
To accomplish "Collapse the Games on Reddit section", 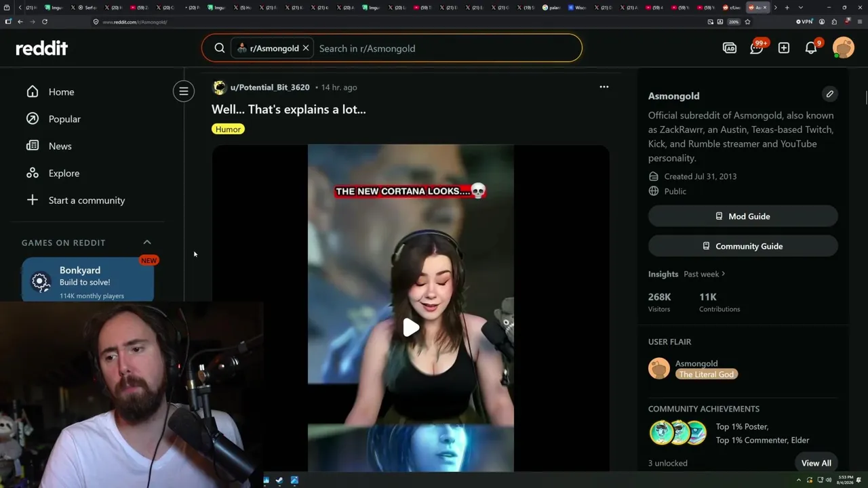I will (x=147, y=242).
